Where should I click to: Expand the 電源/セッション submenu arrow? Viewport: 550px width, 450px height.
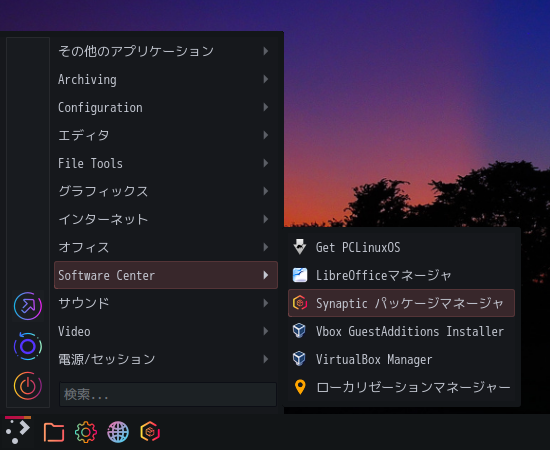click(266, 359)
